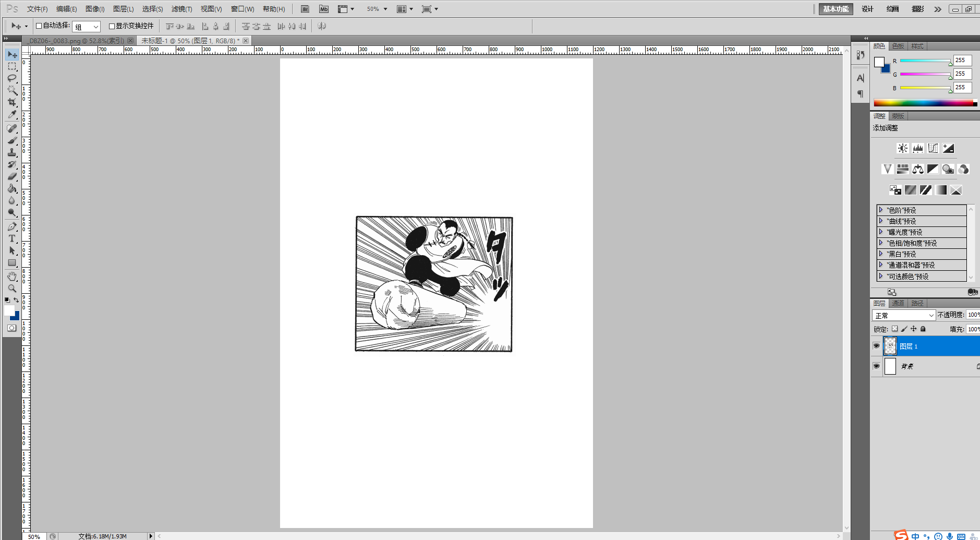Select the Crop tool
980x540 pixels.
[x=12, y=102]
